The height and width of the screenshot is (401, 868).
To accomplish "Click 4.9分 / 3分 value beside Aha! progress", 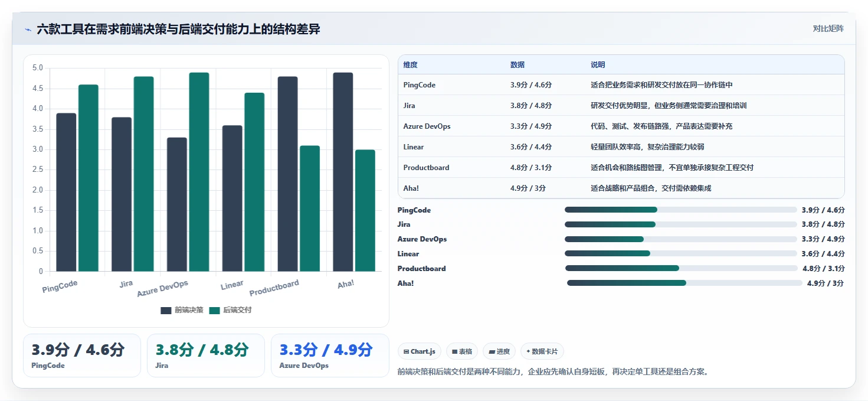I will (826, 283).
